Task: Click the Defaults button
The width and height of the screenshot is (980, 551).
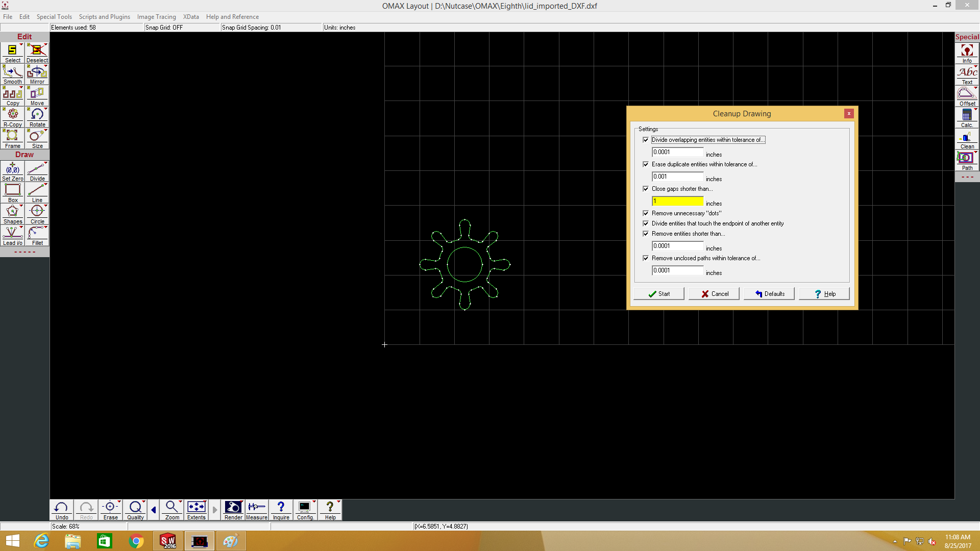Action: (x=769, y=294)
